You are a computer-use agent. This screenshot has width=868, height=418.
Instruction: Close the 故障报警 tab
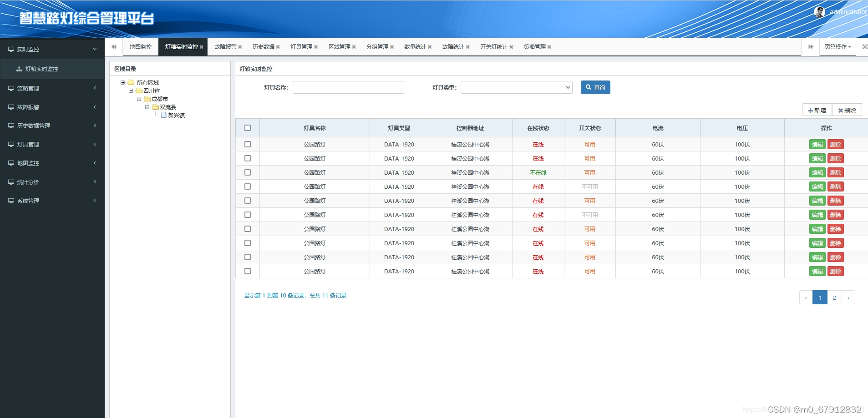240,47
